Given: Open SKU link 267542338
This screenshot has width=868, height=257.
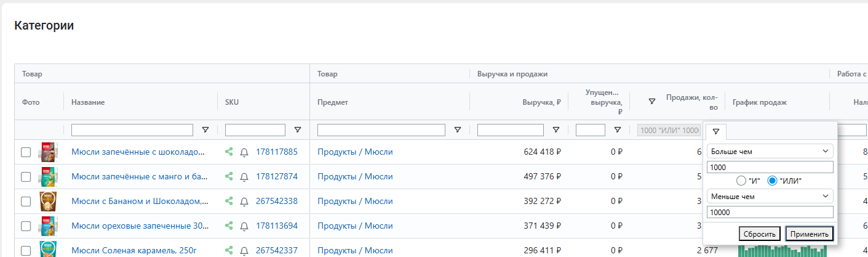Looking at the screenshot, I should point(277,201).
